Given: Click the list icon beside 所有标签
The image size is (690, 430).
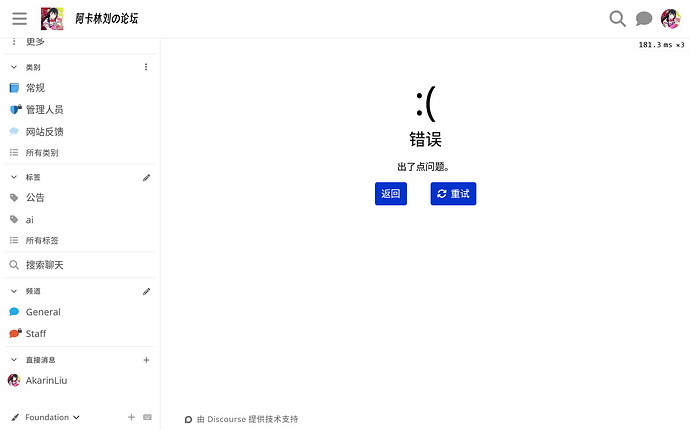Looking at the screenshot, I should (x=14, y=240).
